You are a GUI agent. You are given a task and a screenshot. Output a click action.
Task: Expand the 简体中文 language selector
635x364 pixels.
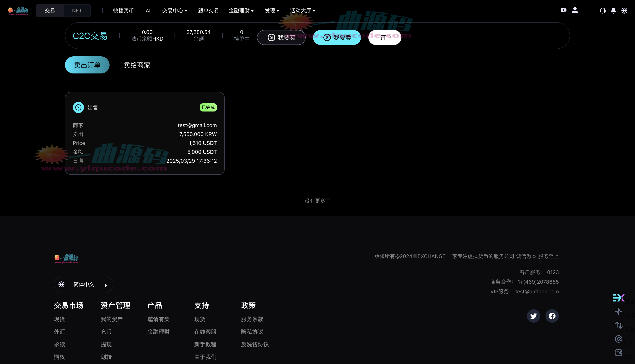pos(83,284)
